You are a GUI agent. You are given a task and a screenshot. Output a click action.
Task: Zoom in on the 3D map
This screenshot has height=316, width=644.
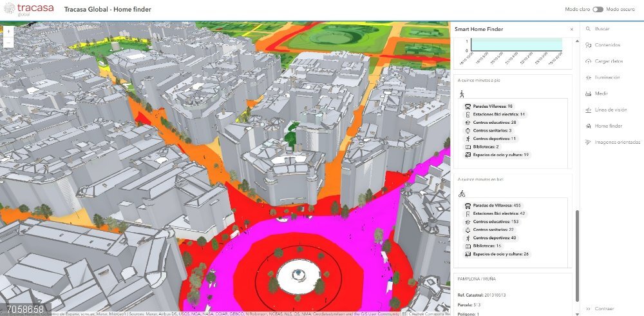pos(8,30)
